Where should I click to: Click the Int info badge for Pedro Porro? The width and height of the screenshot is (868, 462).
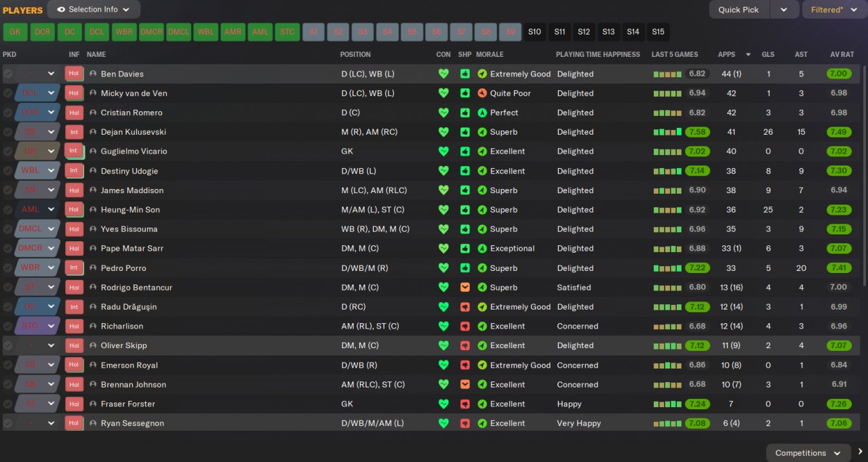[x=74, y=268]
